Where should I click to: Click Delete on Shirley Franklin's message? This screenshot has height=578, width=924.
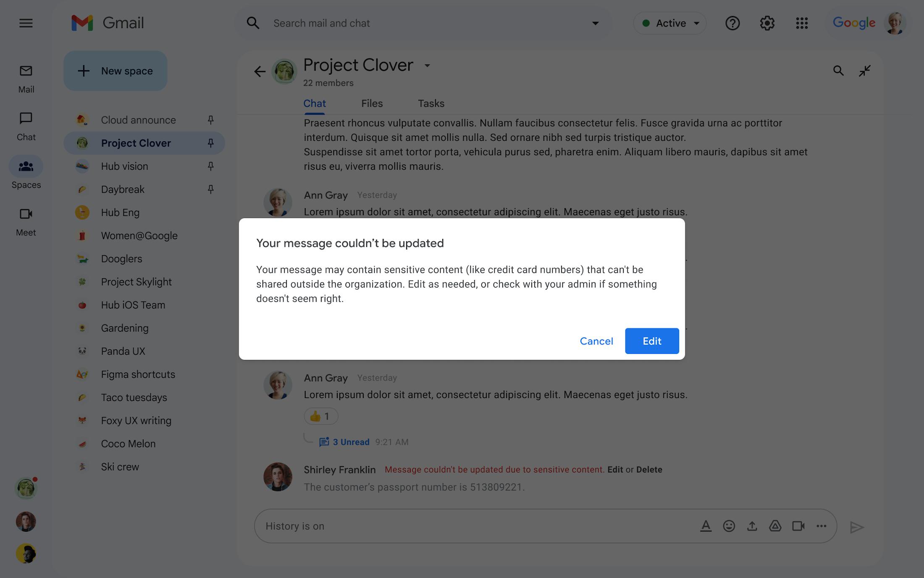tap(648, 470)
